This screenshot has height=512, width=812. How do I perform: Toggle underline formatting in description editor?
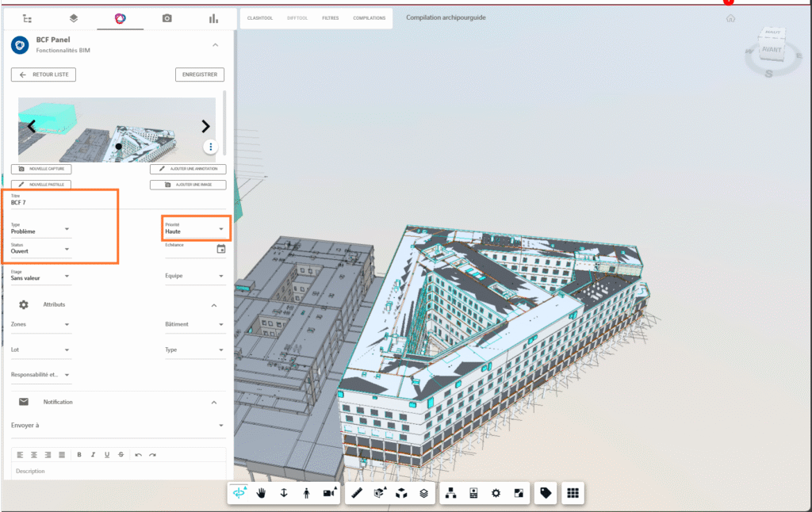[x=107, y=455]
